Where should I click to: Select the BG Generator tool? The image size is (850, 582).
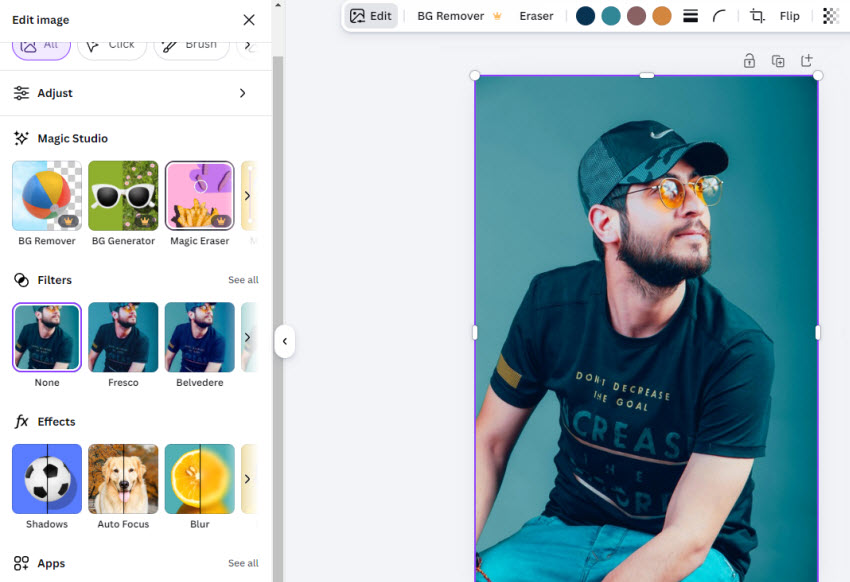click(123, 195)
